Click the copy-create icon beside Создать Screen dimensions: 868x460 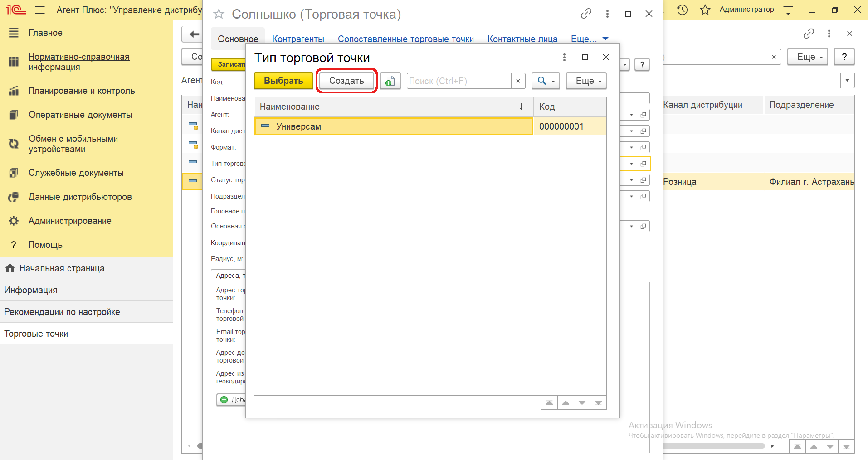pos(390,81)
